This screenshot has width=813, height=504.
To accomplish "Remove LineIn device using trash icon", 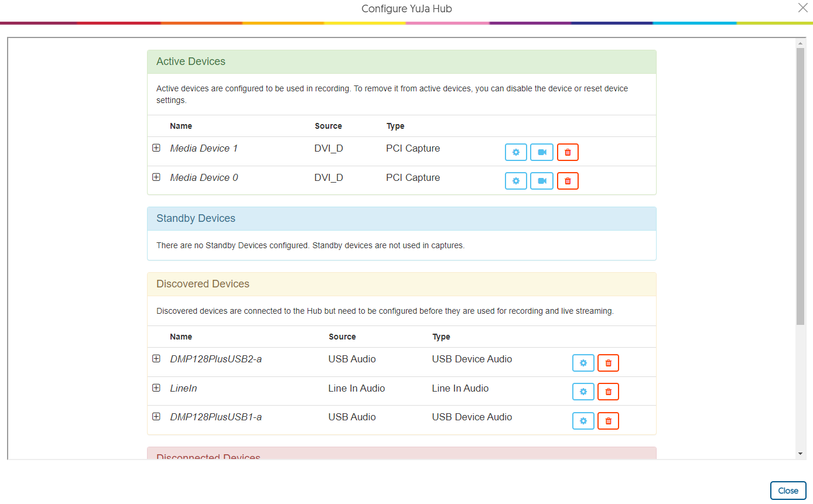I will 608,392.
